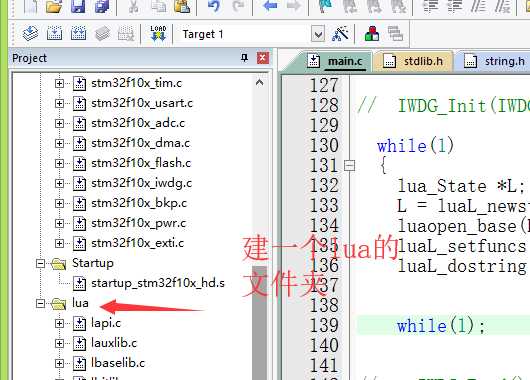Click the Batch build icon
530x380 pixels.
click(x=102, y=33)
